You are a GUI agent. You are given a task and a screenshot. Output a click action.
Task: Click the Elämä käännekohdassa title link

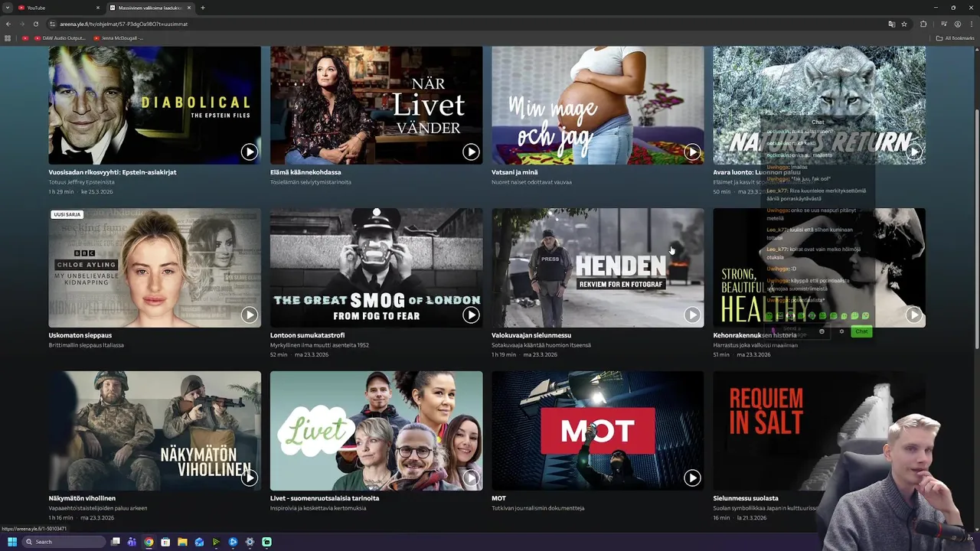click(x=305, y=172)
